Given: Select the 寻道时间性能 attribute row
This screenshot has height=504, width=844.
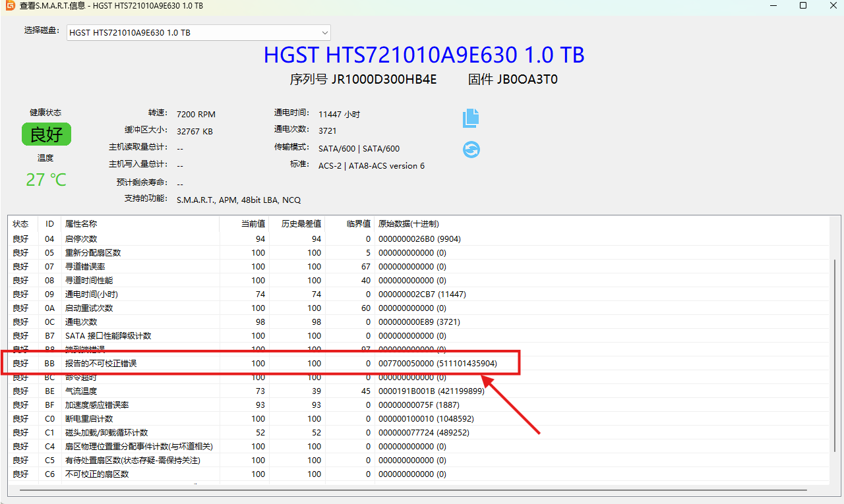Looking at the screenshot, I should (419, 280).
